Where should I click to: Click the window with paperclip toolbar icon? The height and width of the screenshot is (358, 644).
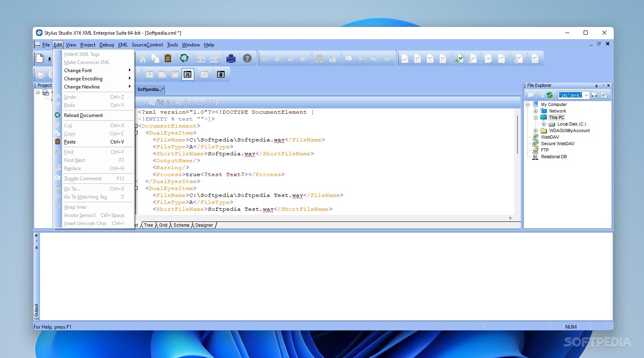pyautogui.click(x=204, y=74)
